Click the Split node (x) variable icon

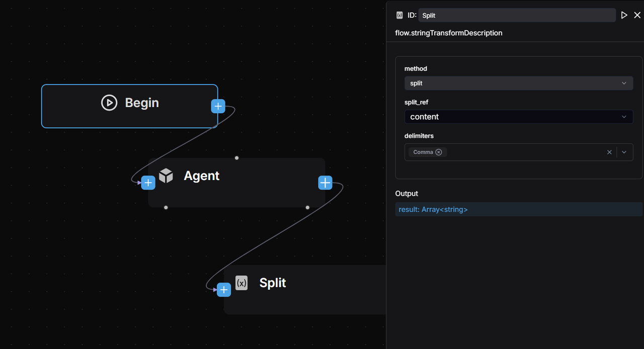pyautogui.click(x=242, y=283)
